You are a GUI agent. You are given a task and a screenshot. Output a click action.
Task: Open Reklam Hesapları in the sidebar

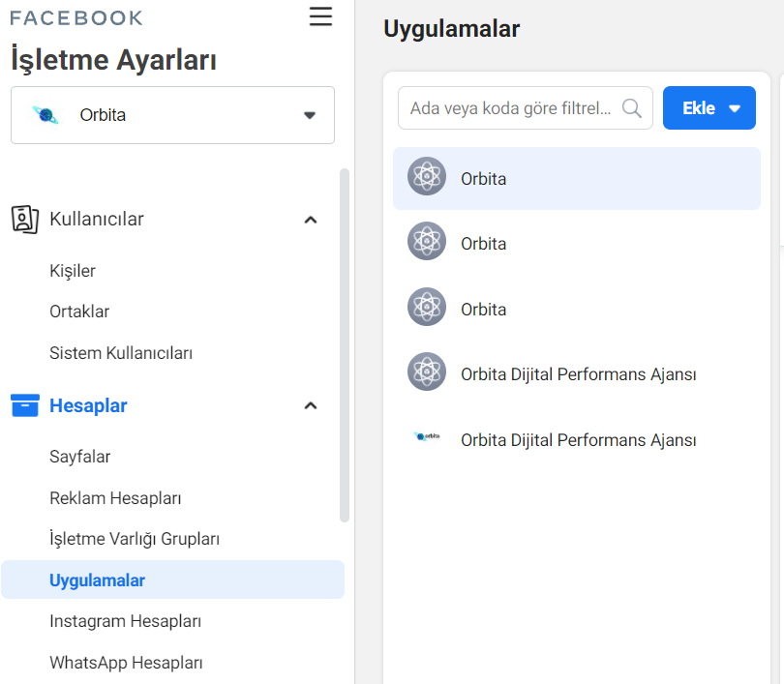(x=115, y=498)
